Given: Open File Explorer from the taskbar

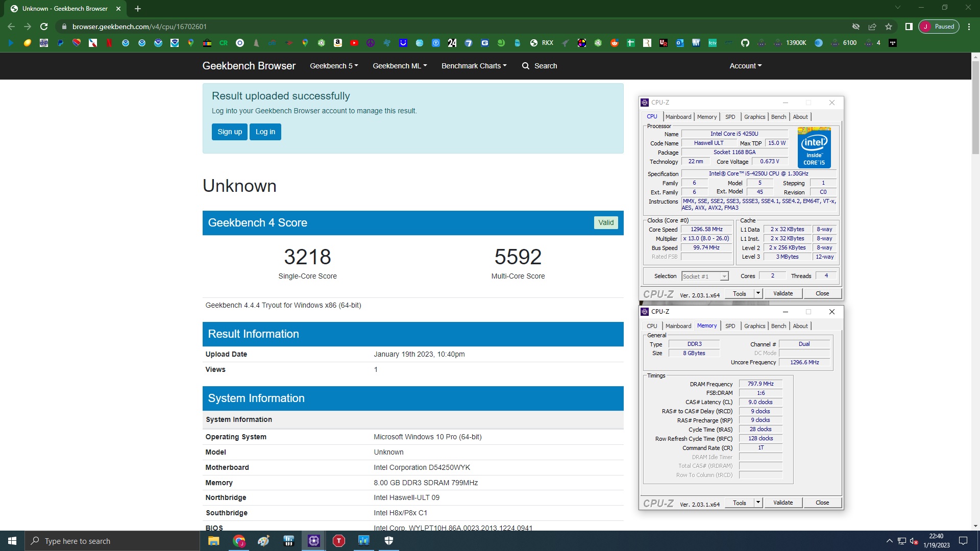Looking at the screenshot, I should click(x=214, y=541).
